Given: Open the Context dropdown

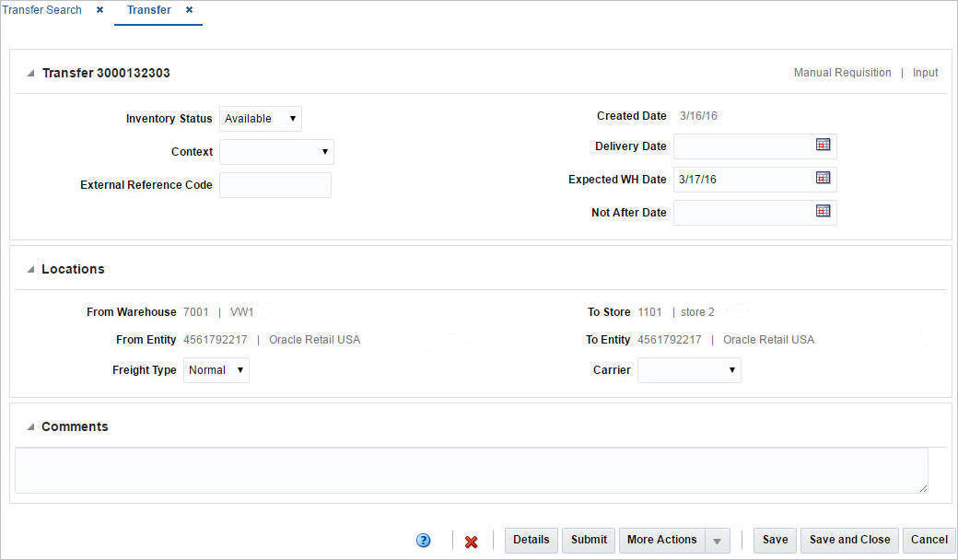Looking at the screenshot, I should pos(324,151).
